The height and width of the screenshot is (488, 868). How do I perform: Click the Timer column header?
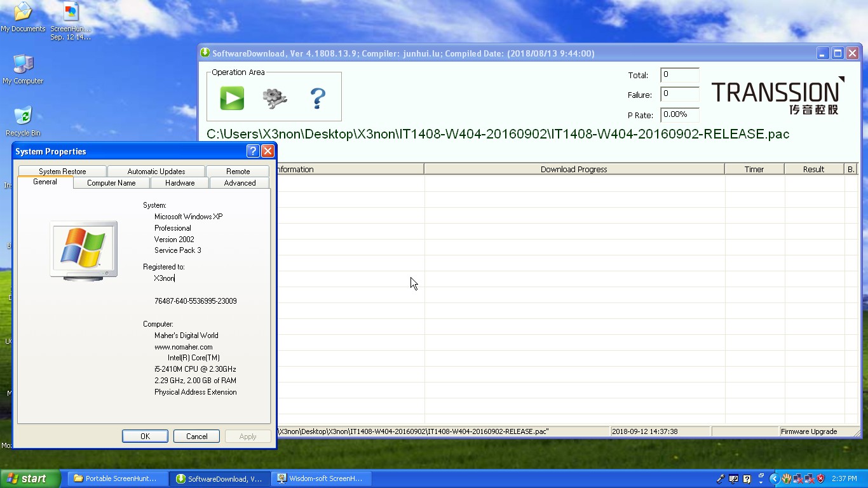click(754, 169)
